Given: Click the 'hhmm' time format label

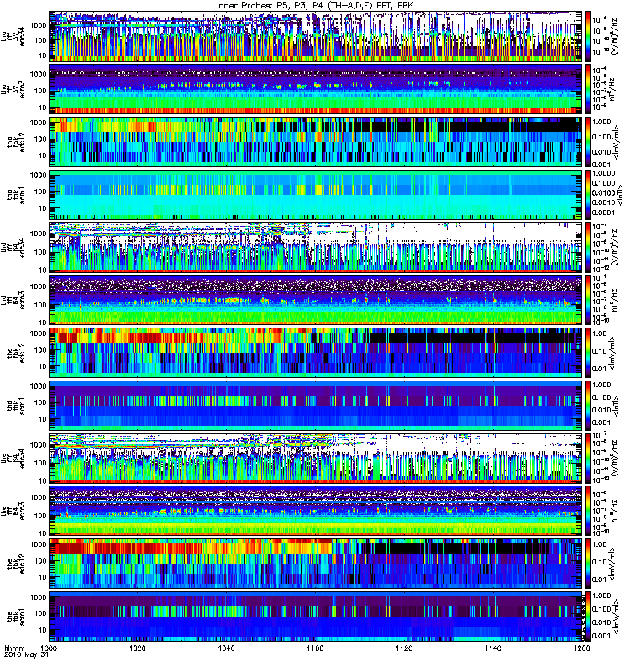Looking at the screenshot, I should tap(14, 648).
